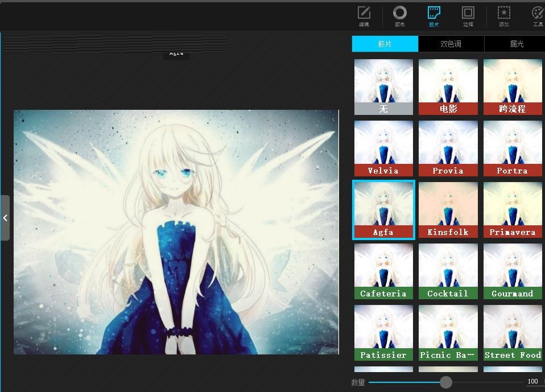
Task: Apply the Portra filter preset
Action: coord(513,148)
